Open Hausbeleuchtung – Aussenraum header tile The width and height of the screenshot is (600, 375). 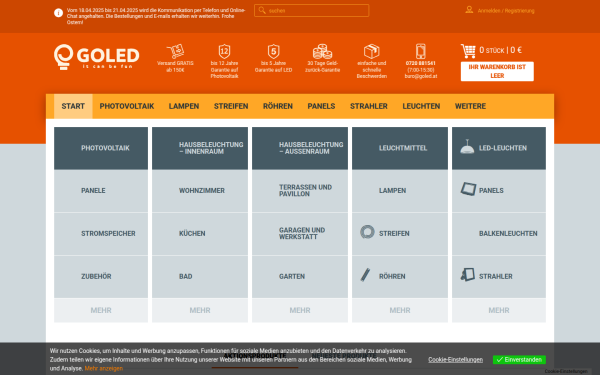300,148
